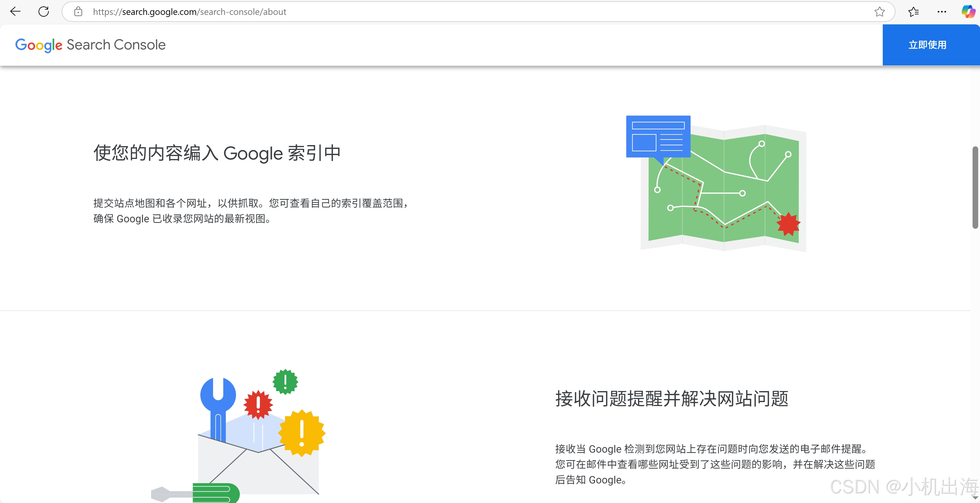The height and width of the screenshot is (503, 980).
Task: Click the blue webpage speech bubble icon
Action: point(658,136)
